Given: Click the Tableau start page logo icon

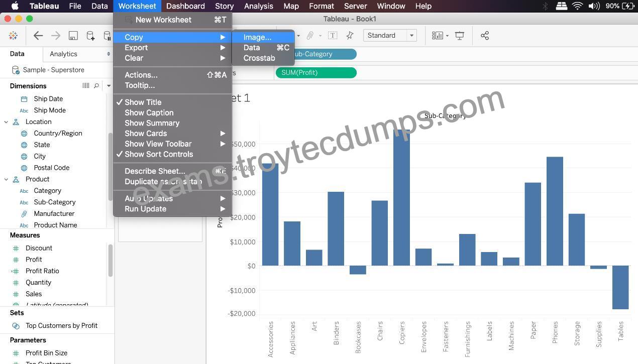Looking at the screenshot, I should [14, 36].
